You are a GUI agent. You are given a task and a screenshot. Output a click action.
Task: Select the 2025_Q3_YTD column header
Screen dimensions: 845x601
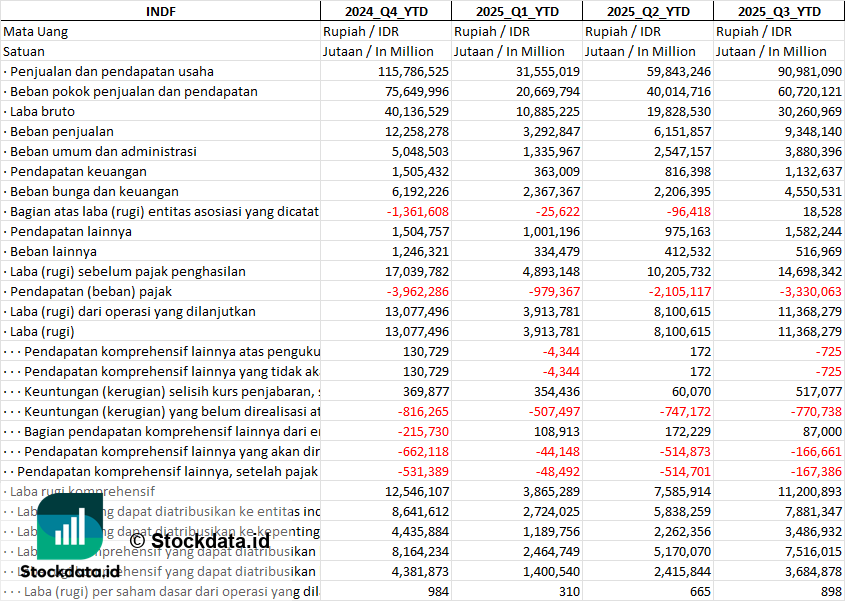click(779, 11)
